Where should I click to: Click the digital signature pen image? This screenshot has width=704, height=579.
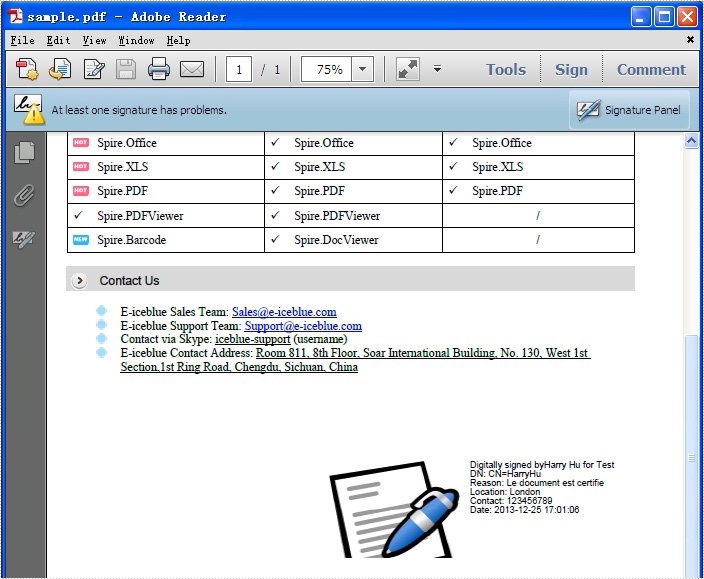394,510
